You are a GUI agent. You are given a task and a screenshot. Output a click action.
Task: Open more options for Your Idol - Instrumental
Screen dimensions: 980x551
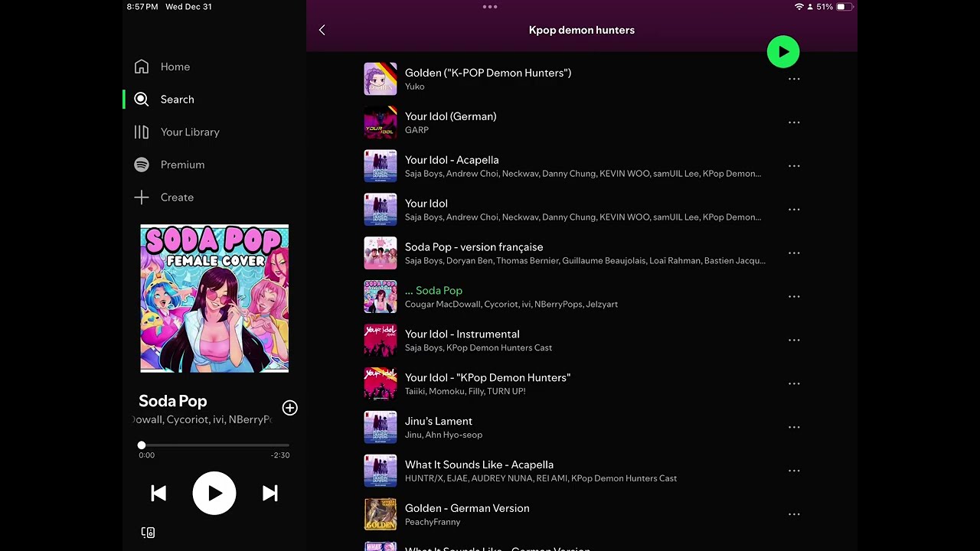click(x=794, y=341)
